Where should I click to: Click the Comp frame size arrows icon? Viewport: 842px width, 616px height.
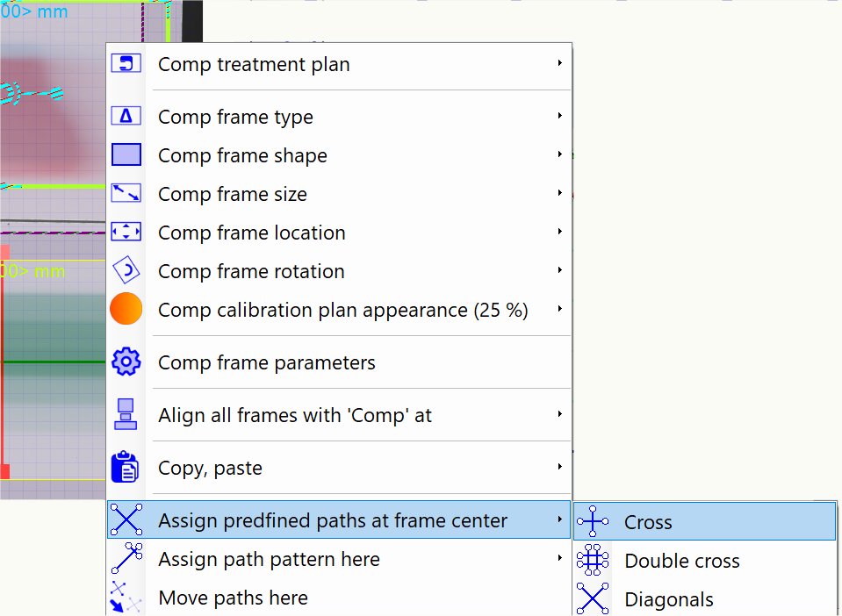(x=126, y=194)
